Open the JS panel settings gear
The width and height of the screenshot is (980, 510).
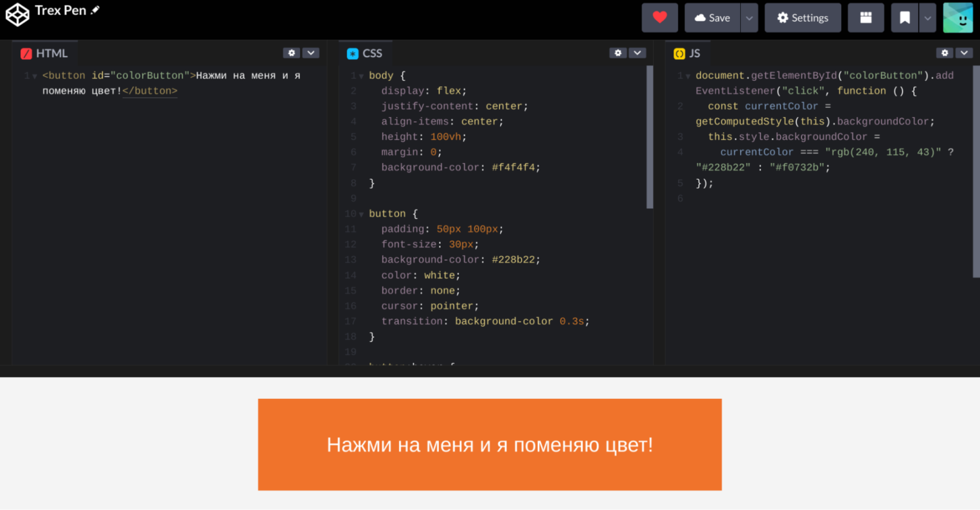[944, 53]
